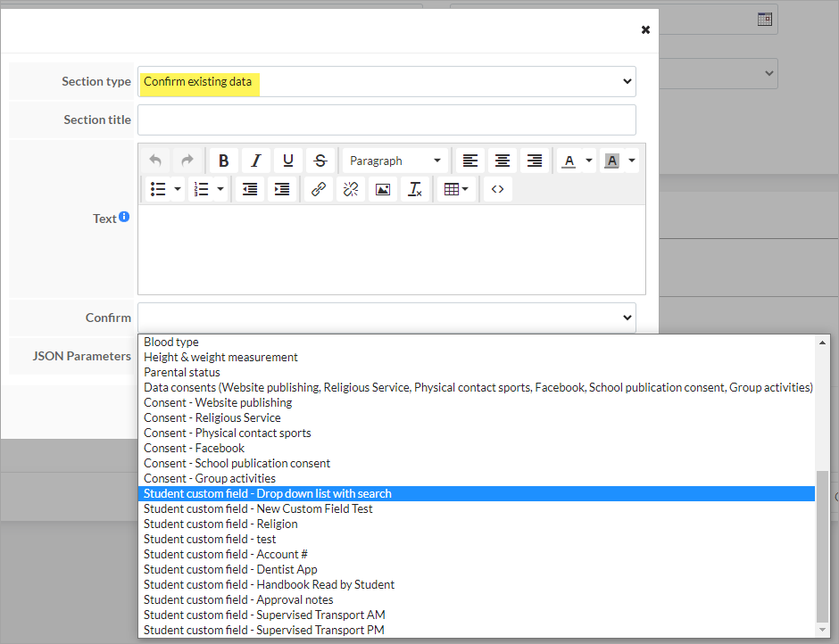Pick Student custom field - Account #
839x644 pixels.
coord(477,554)
